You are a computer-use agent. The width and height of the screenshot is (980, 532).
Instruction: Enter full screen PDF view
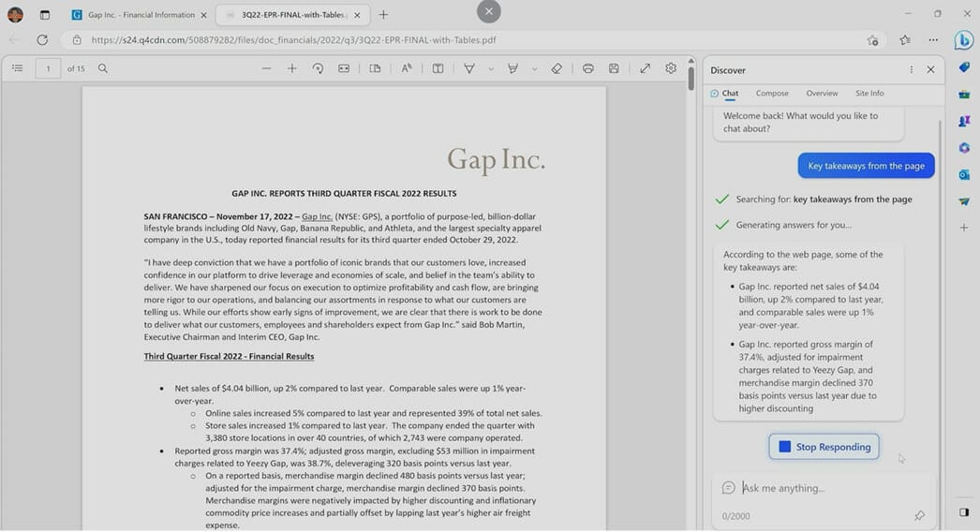click(x=645, y=68)
